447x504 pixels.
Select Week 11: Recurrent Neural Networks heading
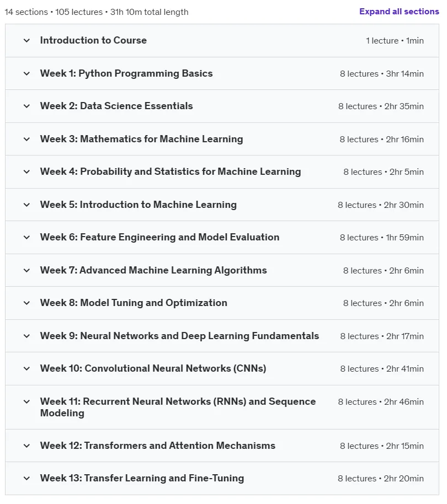tap(178, 408)
